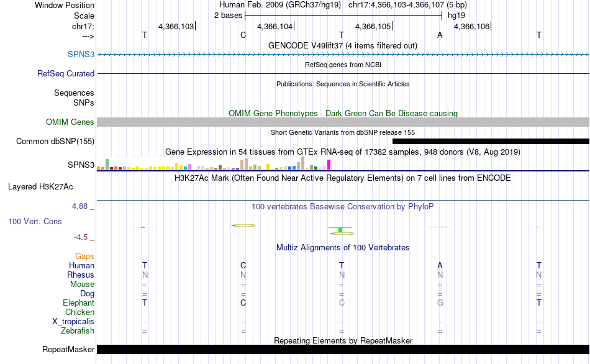
Task: Click base G in the Elephant alignment row
Action: pos(440,303)
